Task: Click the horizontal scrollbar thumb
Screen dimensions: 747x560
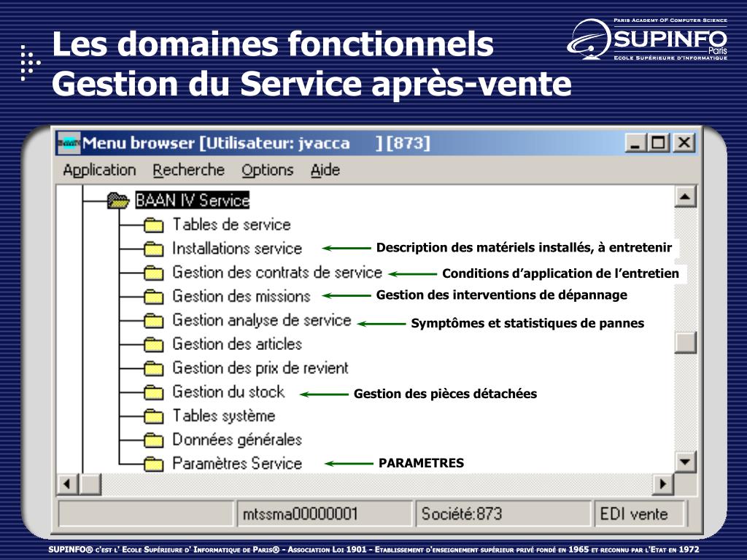Action: [90, 484]
